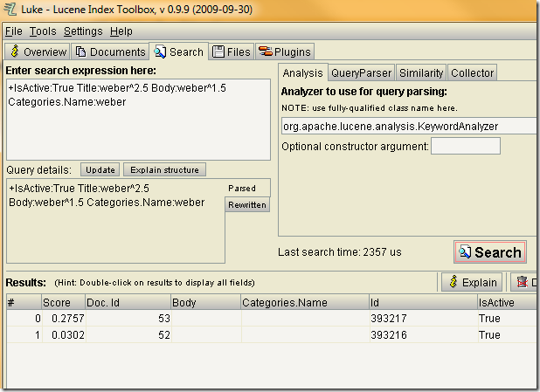Screen dimensions: 540x392
Task: Click the Id column header
Action: (x=423, y=303)
